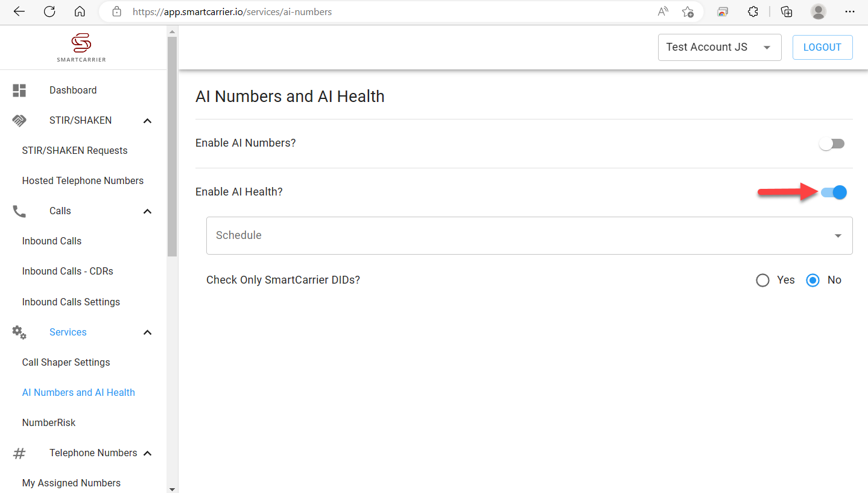Click the sidebar scrollbar thumb
The height and width of the screenshot is (493, 868).
click(172, 147)
